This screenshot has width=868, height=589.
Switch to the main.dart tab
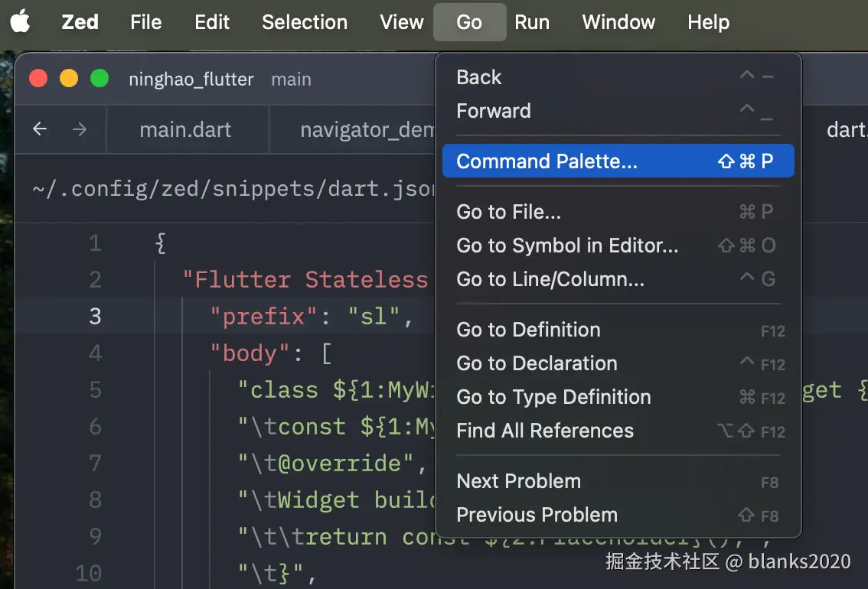185,130
